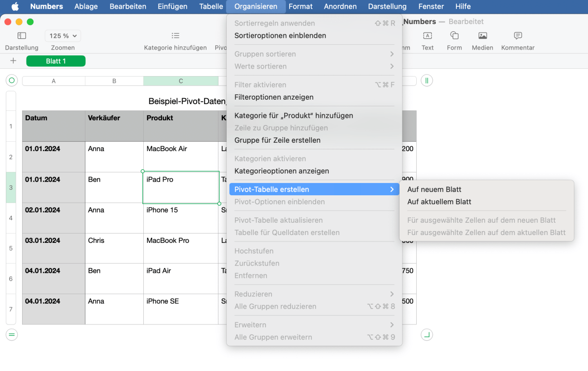
Task: Select the Produkt header cell
Action: click(x=181, y=126)
